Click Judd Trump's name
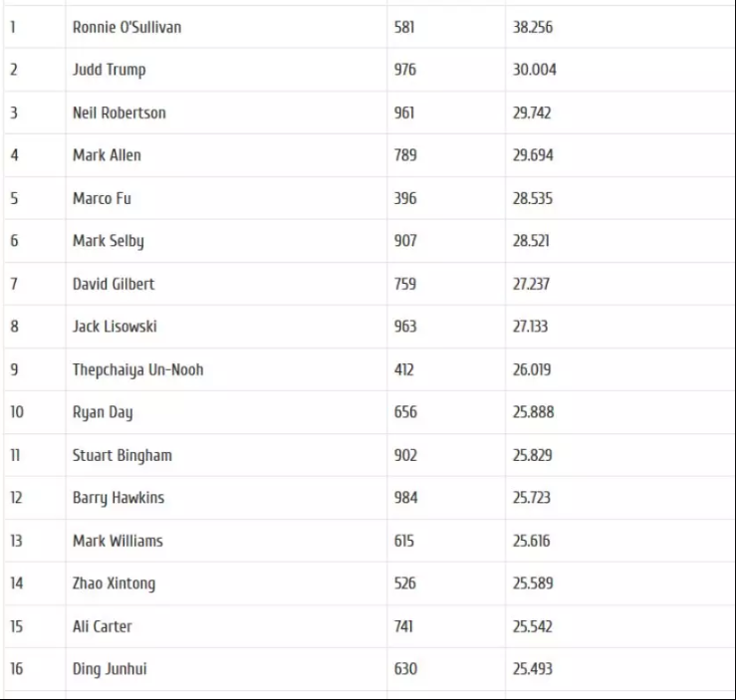Viewport: 736px width, 700px height. pyautogui.click(x=109, y=70)
